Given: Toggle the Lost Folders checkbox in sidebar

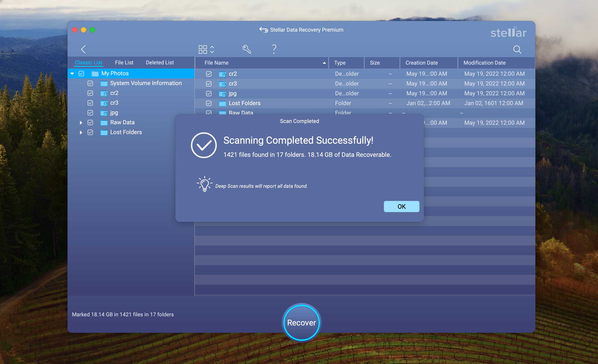Looking at the screenshot, I should tap(90, 132).
